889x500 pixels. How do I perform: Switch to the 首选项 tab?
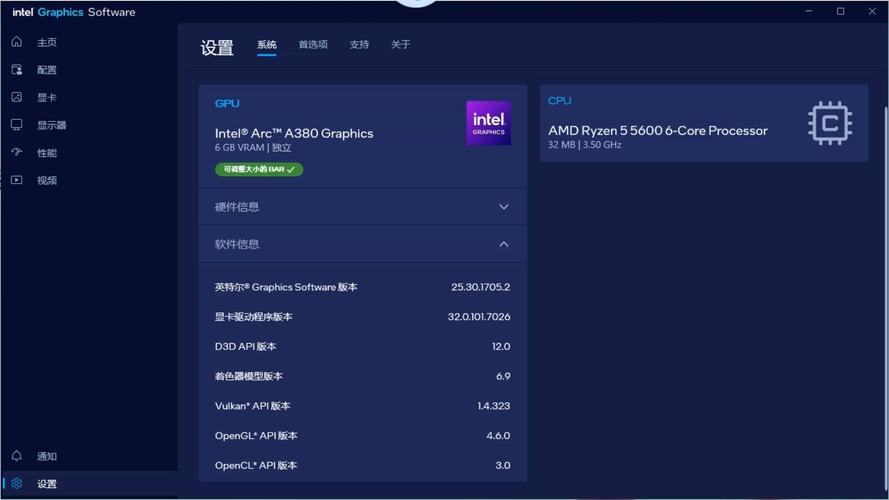[x=313, y=44]
